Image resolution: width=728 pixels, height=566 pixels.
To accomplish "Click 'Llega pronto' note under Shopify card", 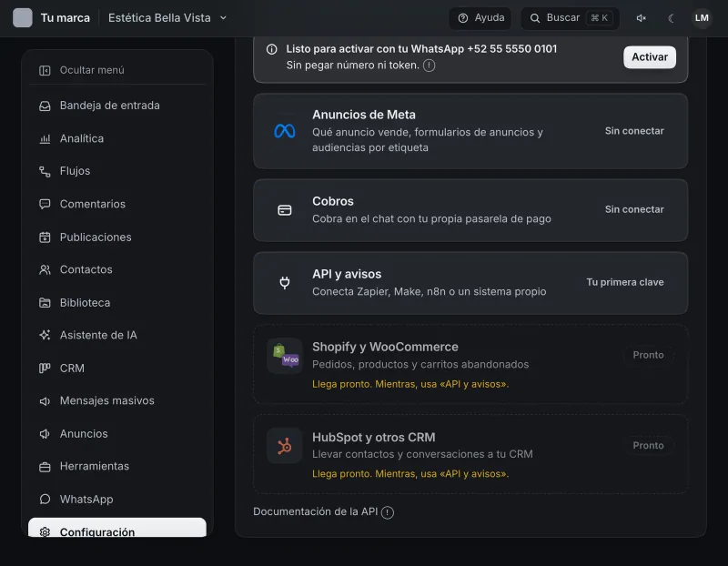I will tap(410, 384).
